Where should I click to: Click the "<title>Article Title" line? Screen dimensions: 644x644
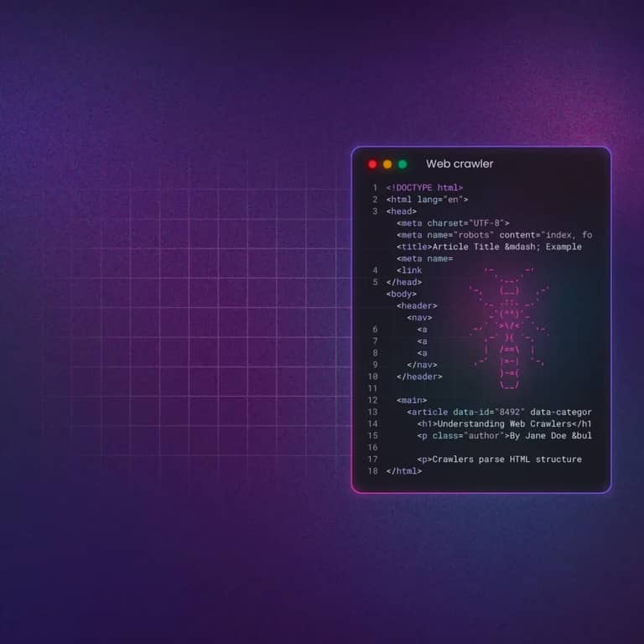tap(489, 247)
